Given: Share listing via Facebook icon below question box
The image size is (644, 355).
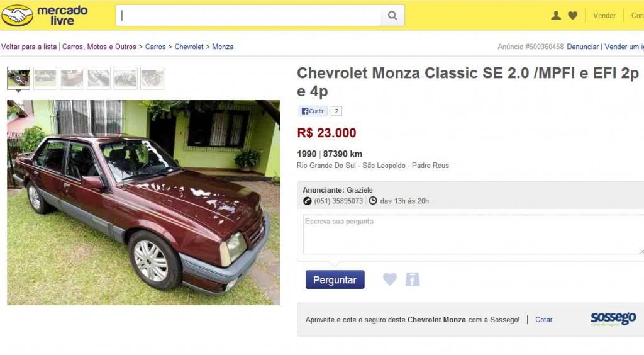Looking at the screenshot, I should (413, 279).
